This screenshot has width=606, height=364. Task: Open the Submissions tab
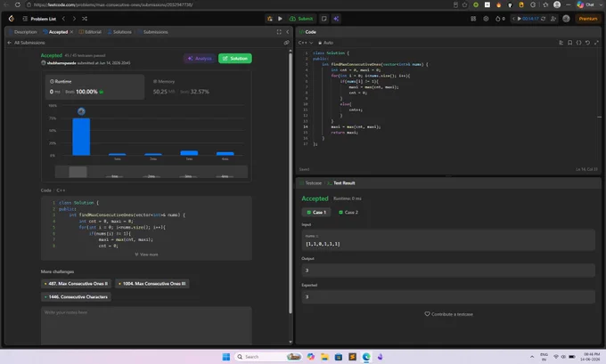(x=153, y=32)
